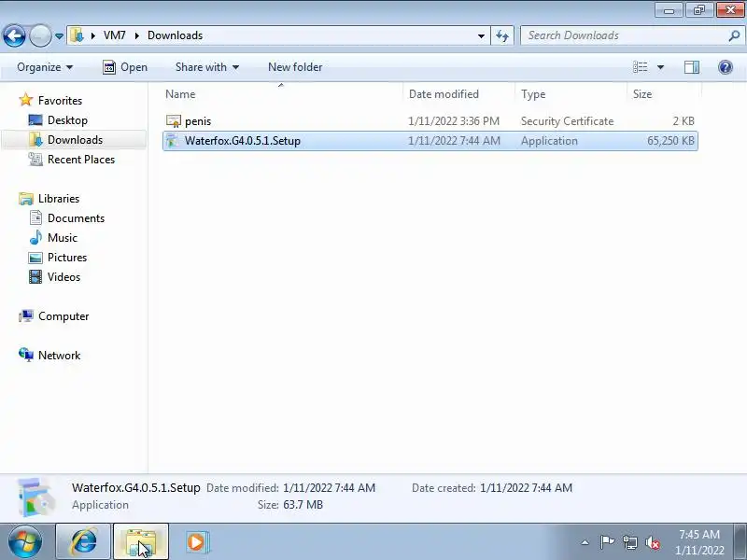The height and width of the screenshot is (560, 747).
Task: Click the 65,250 KB size cell
Action: (670, 141)
